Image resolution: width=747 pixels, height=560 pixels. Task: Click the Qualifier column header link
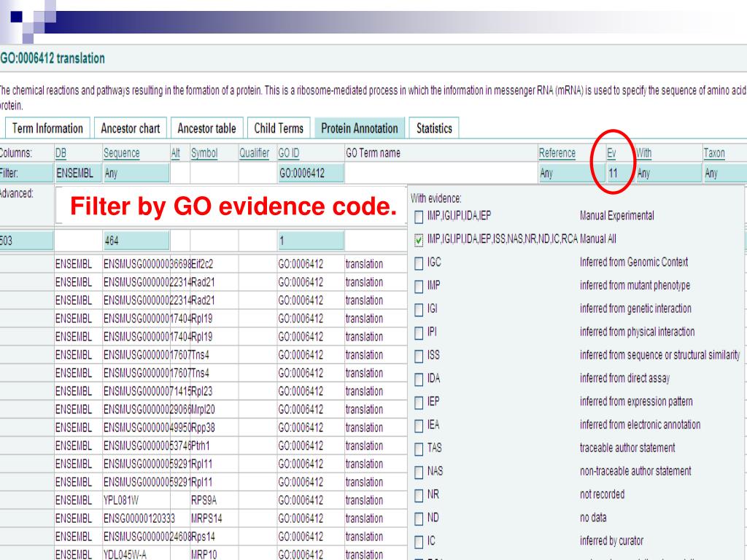tap(255, 153)
